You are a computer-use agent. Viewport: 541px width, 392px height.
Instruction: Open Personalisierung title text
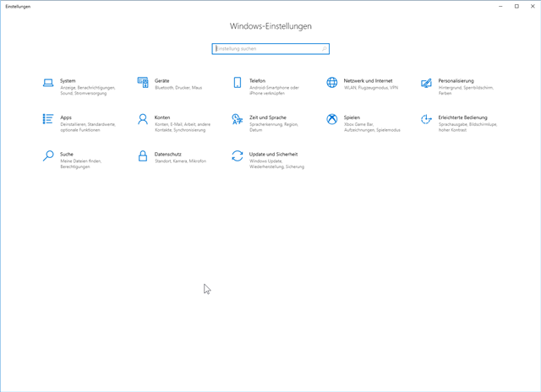[456, 80]
